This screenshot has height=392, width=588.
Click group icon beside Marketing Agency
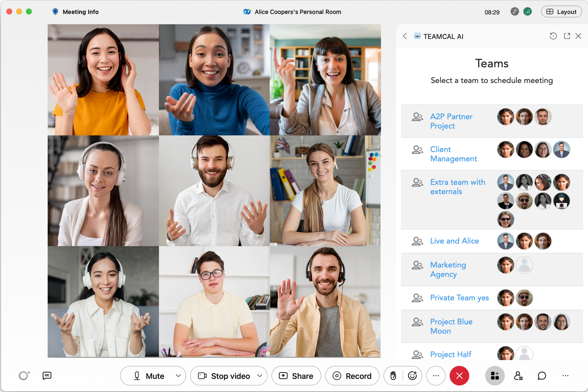(417, 265)
